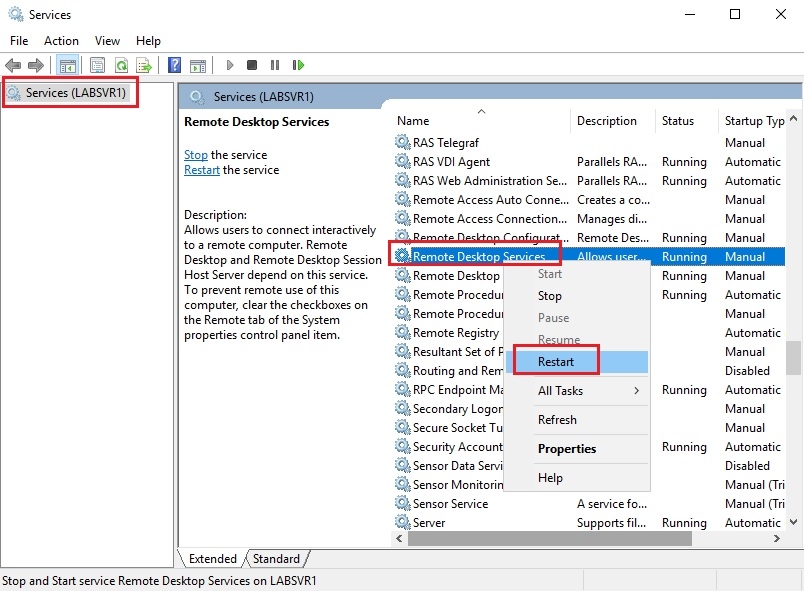804x591 pixels.
Task: Open the Action menu in the menu bar
Action: tap(61, 41)
